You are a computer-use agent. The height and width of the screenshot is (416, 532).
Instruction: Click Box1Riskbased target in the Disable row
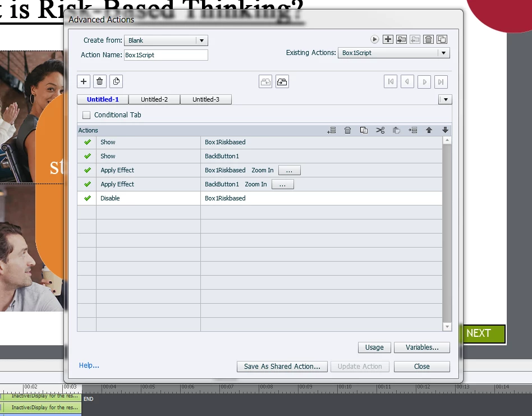pos(225,198)
